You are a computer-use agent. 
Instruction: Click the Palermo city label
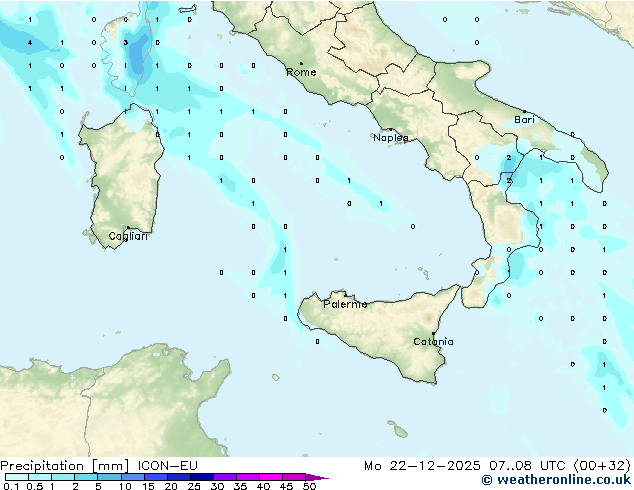345,304
